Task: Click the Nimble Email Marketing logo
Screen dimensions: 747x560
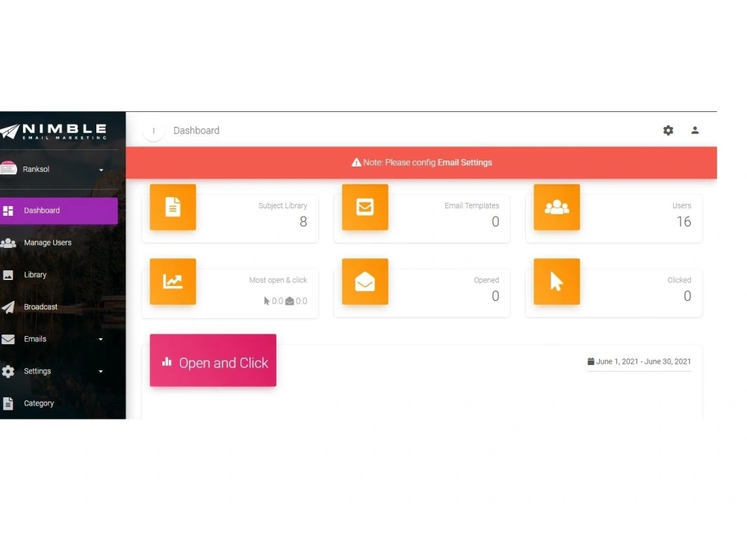Action: pos(53,131)
